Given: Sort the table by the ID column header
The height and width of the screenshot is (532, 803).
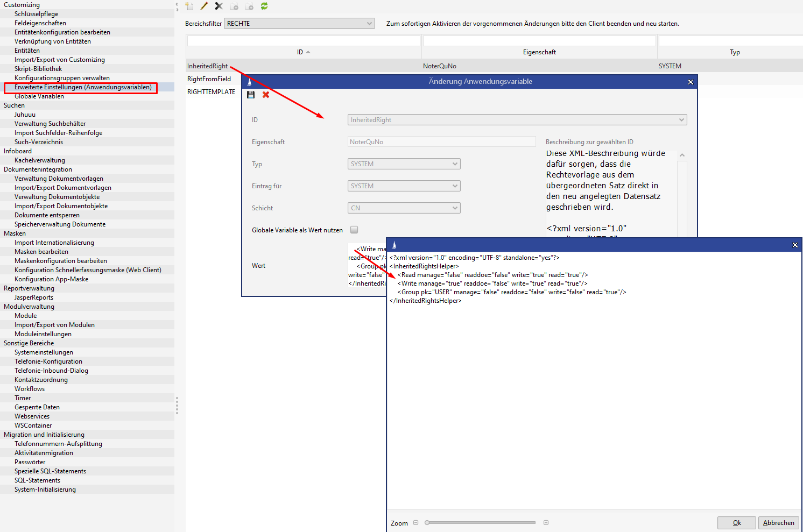Looking at the screenshot, I should 304,52.
